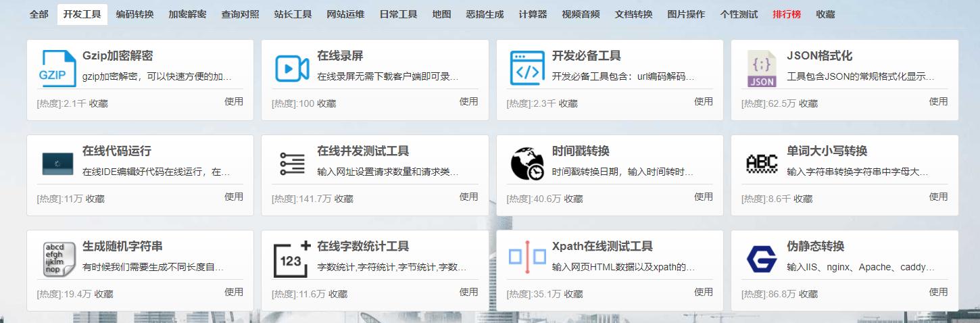
Task: Click the Xpath test tool icon
Action: (x=527, y=257)
